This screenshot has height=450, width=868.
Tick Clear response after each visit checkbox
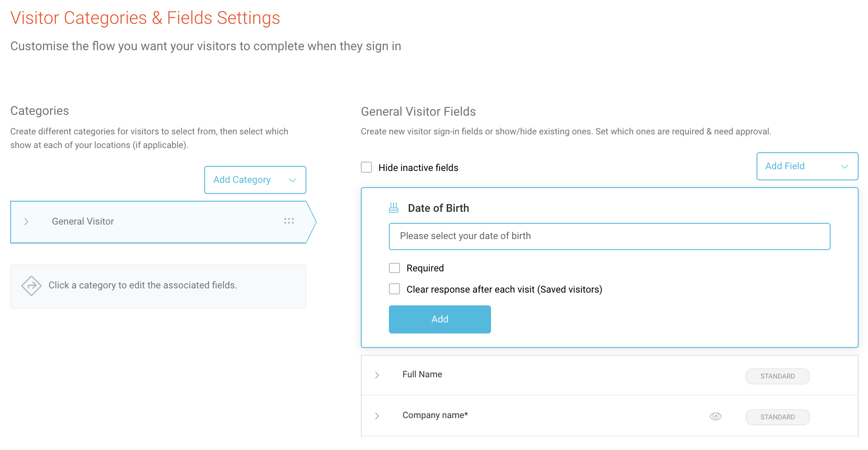click(x=394, y=289)
